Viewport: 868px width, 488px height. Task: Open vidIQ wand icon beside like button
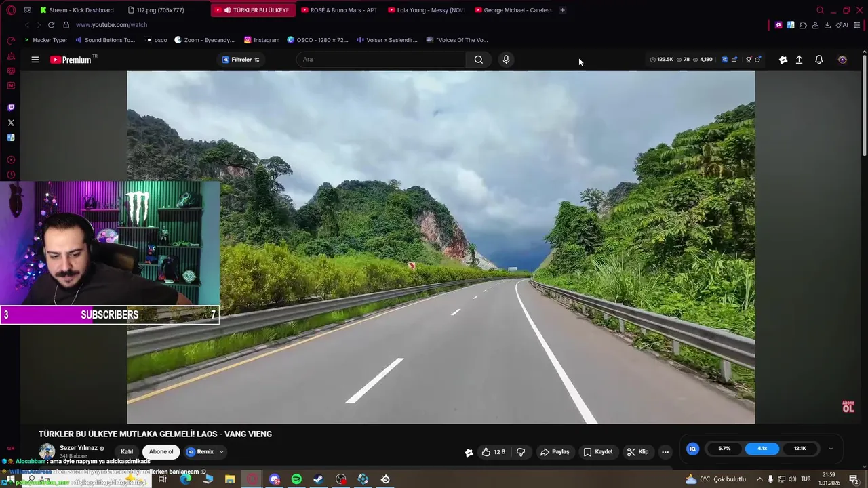coord(469,453)
